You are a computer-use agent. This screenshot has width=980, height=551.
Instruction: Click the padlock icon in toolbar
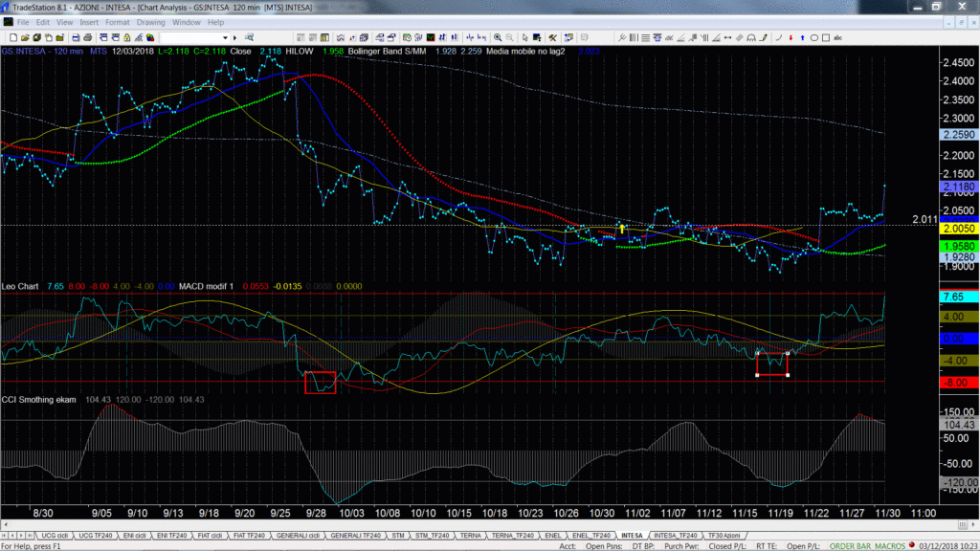click(127, 37)
